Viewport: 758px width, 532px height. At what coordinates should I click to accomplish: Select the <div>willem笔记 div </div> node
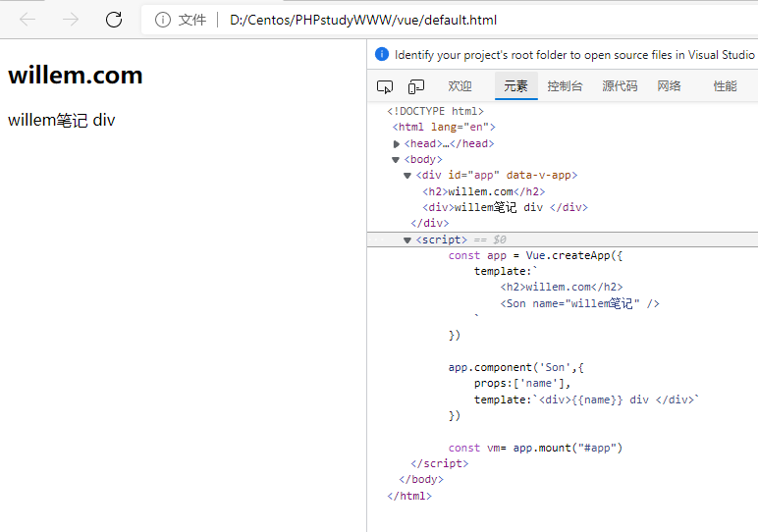pos(506,207)
